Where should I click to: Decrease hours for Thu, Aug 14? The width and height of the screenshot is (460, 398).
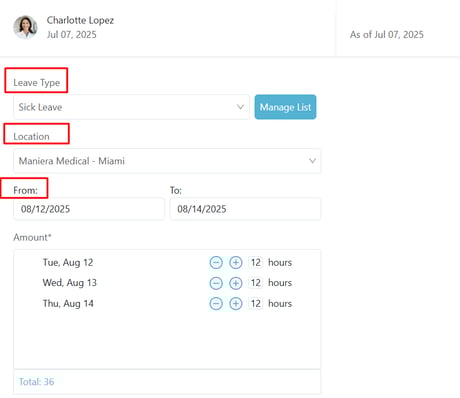216,304
